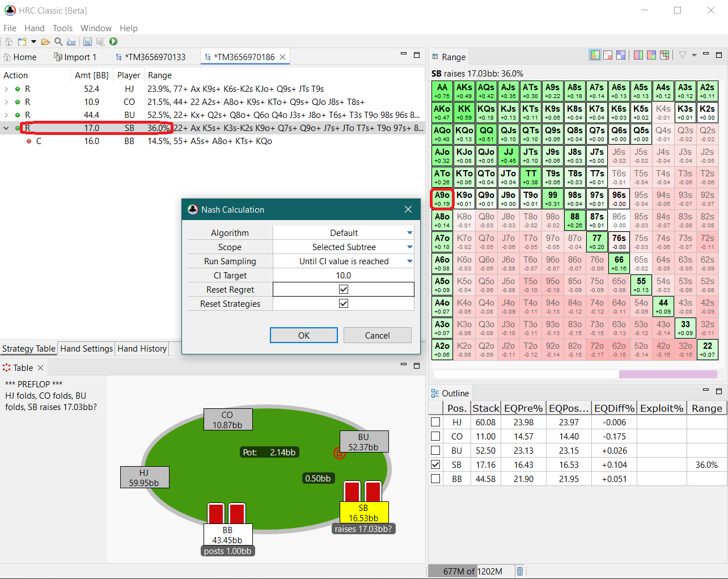Click Cancel in Nash Calculation dialog
The image size is (728, 579).
tap(377, 335)
